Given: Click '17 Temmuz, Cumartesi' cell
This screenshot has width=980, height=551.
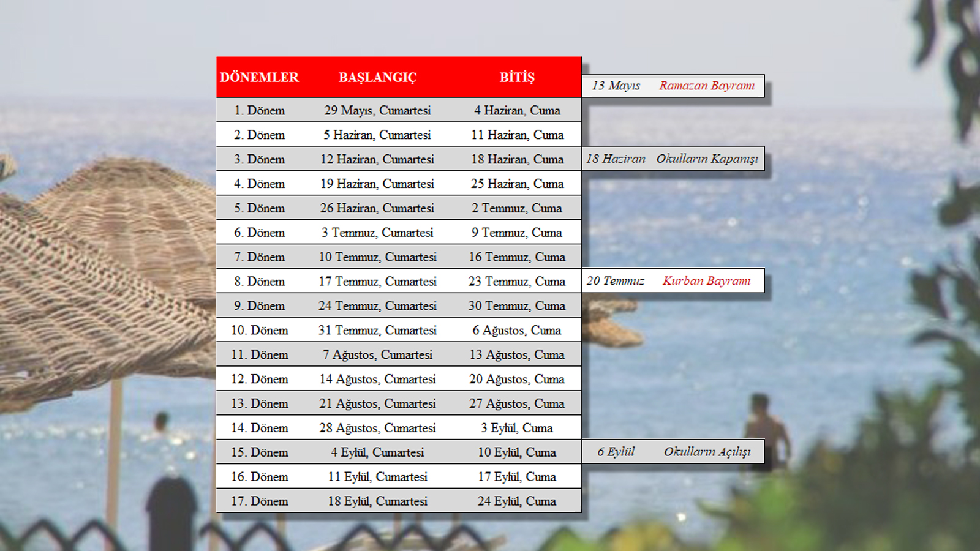Looking at the screenshot, I should pyautogui.click(x=377, y=282).
